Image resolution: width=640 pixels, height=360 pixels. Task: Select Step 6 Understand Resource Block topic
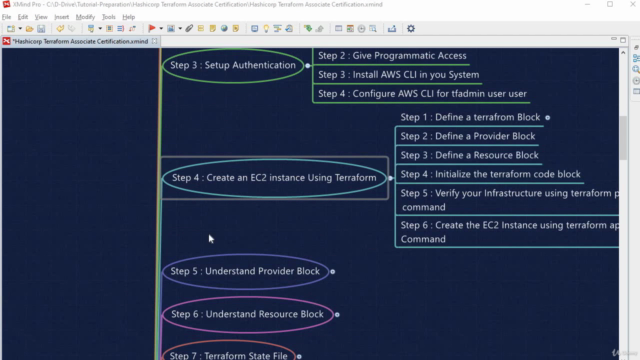(x=247, y=314)
